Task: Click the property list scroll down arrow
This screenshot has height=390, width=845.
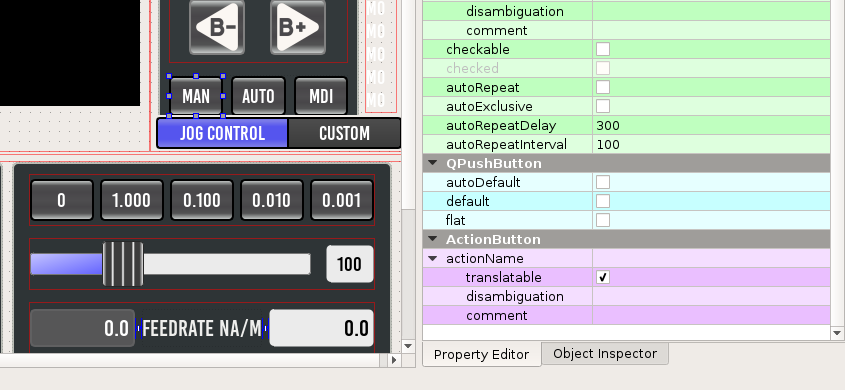Action: (x=837, y=333)
